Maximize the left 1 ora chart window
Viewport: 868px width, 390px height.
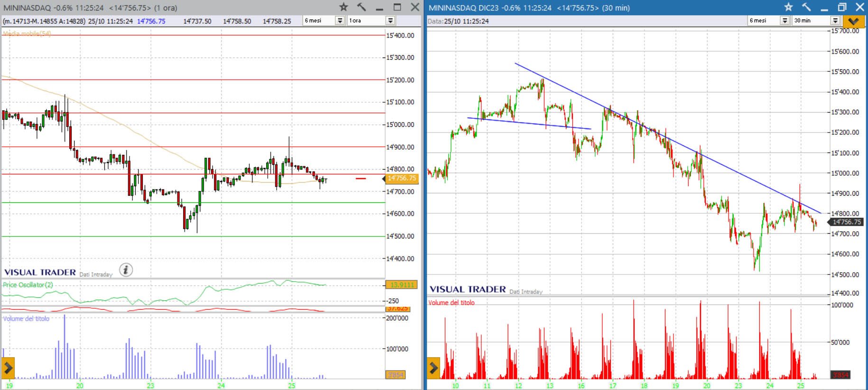tap(398, 7)
